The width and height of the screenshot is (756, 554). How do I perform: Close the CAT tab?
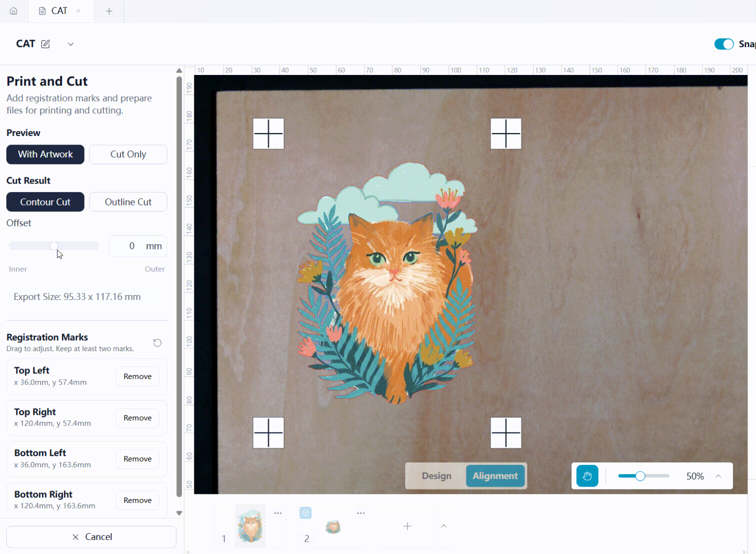tap(78, 11)
